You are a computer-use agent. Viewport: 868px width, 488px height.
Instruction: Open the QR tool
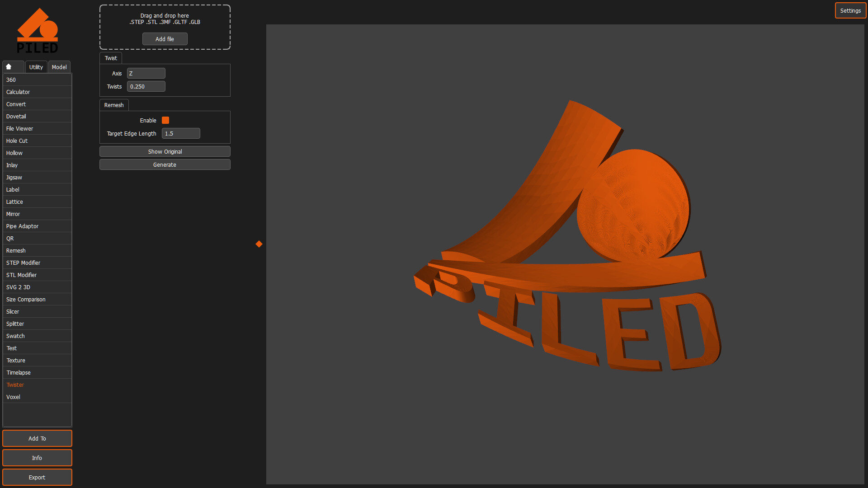pyautogui.click(x=37, y=238)
